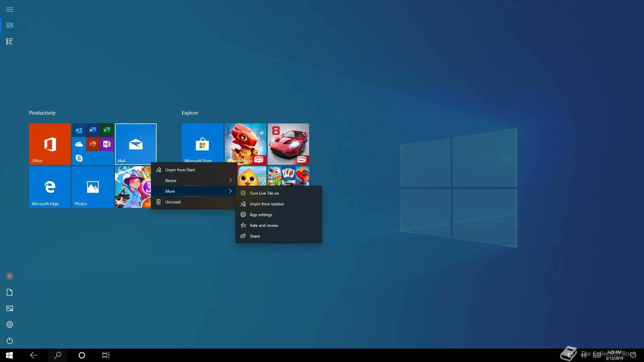Switch to pinned tiles view
644x362 pixels.
(x=10, y=25)
